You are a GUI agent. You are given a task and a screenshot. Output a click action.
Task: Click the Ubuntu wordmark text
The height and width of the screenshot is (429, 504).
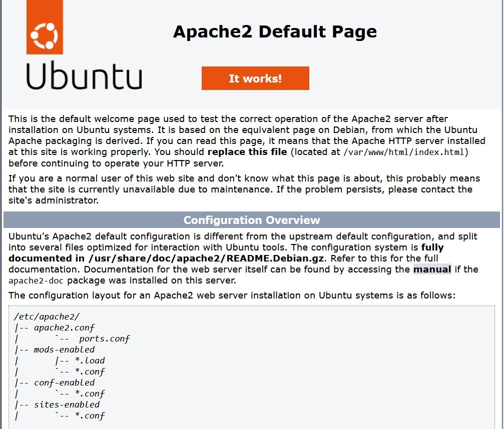click(x=84, y=75)
